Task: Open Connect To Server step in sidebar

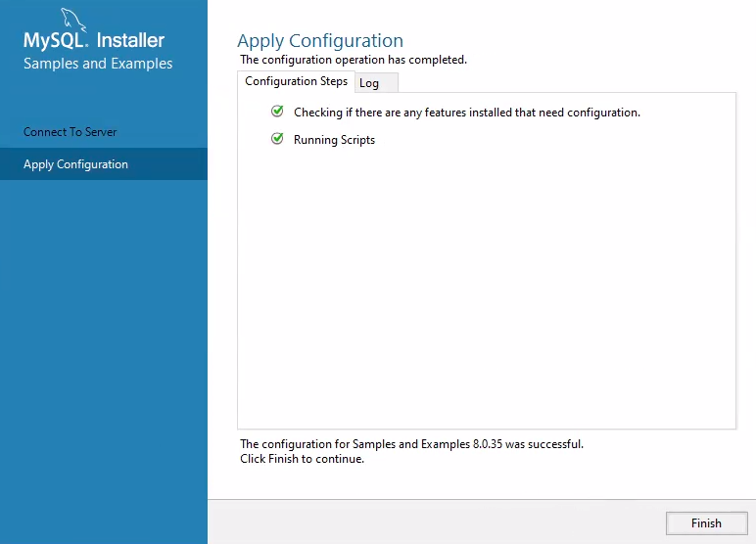Action: (104, 132)
